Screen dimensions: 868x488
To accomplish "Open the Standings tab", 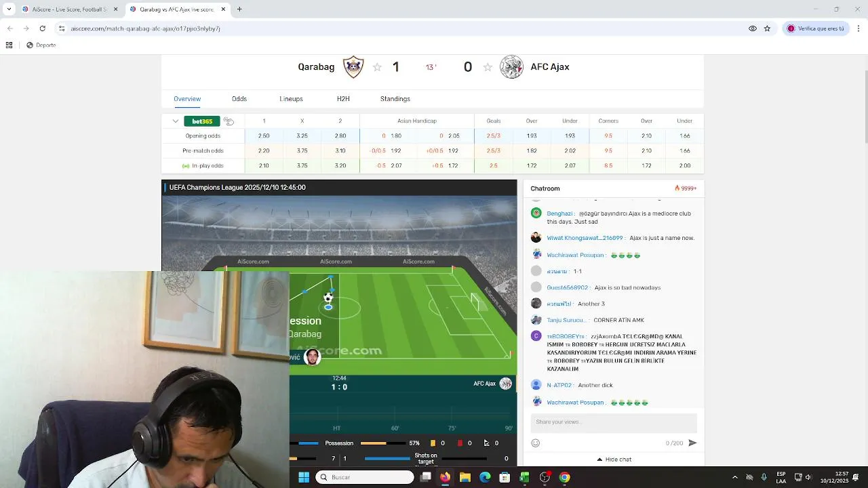I will (x=395, y=99).
